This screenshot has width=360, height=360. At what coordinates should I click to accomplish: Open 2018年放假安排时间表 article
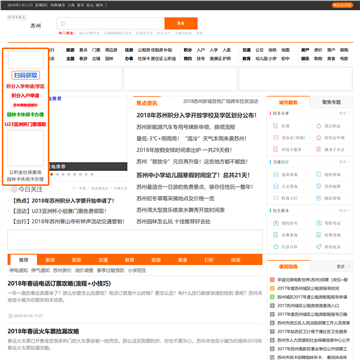[184, 150]
